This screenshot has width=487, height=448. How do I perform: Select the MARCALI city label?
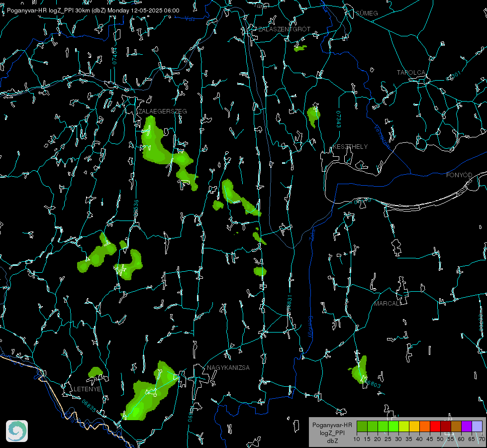click(387, 304)
